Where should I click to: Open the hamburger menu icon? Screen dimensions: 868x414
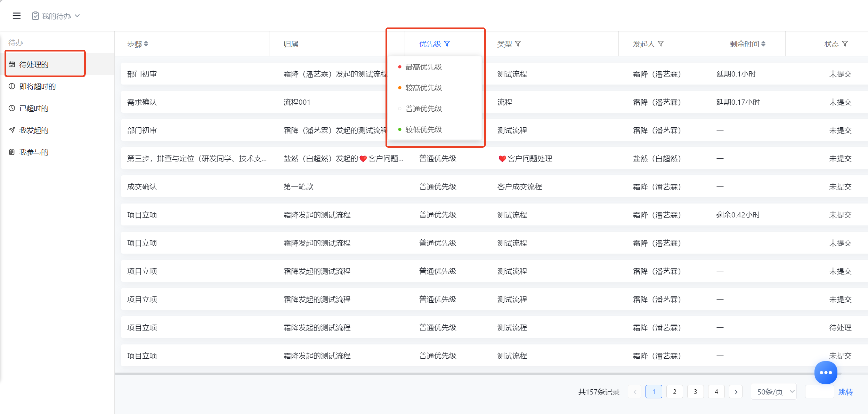(17, 16)
